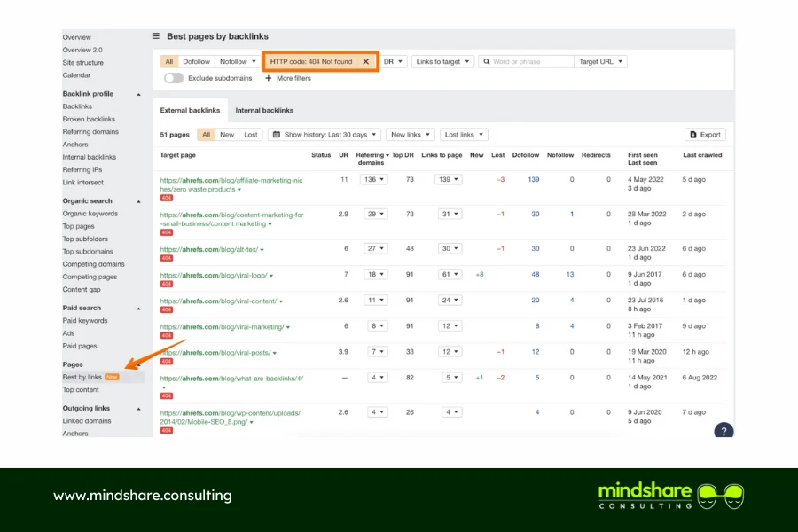Click the 13 nofollow count for viral-loop
Image resolution: width=798 pixels, height=532 pixels.
pos(570,274)
